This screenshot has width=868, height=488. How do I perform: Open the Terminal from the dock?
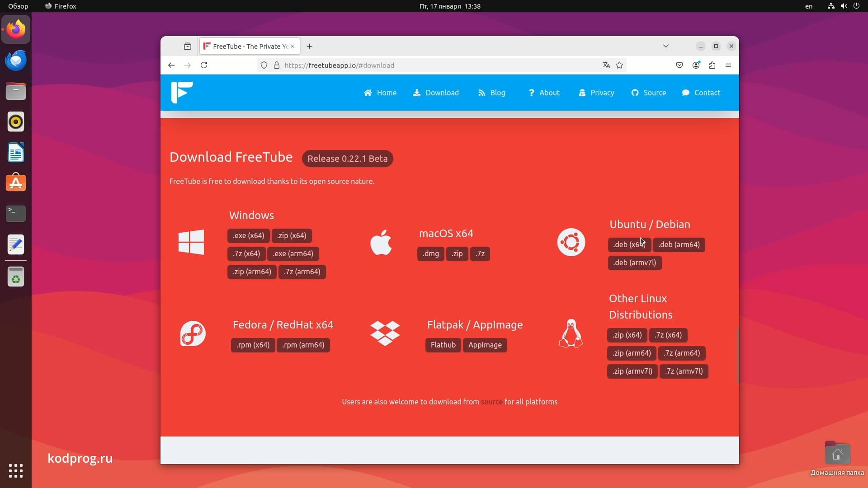16,214
